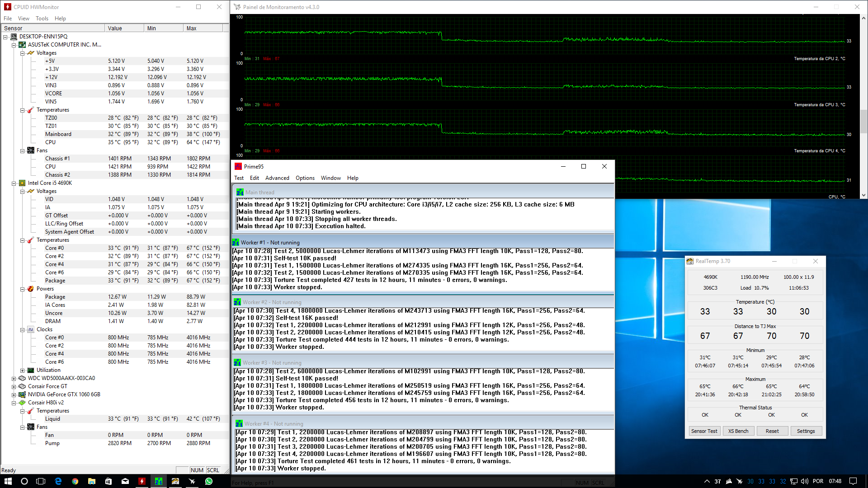Open WhatsApp from the taskbar
The width and height of the screenshot is (868, 488).
[209, 481]
